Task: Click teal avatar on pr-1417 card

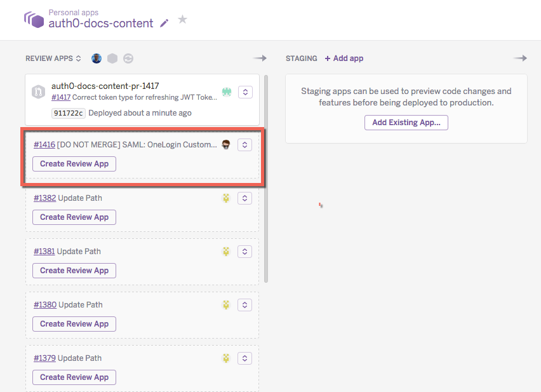Action: (x=227, y=92)
